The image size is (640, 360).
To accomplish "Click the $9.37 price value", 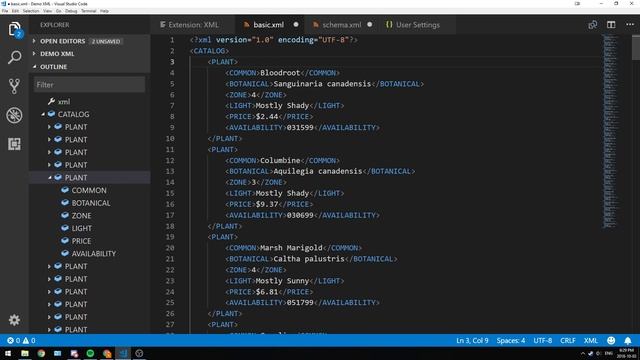I will pos(267,204).
